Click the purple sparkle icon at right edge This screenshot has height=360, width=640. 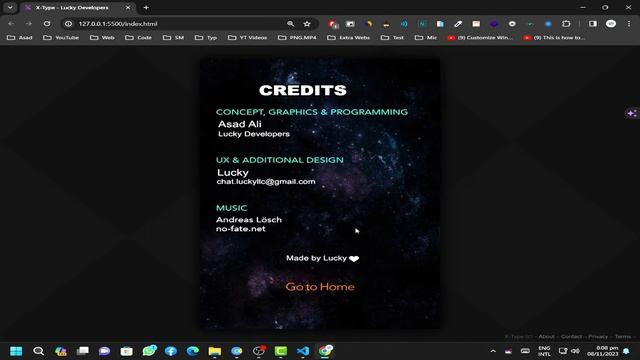pos(632,113)
